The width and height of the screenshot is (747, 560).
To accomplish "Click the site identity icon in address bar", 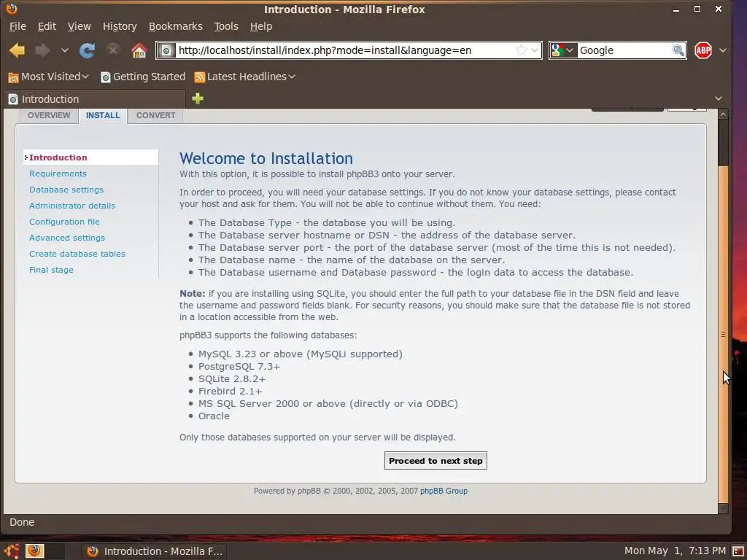I will 166,50.
